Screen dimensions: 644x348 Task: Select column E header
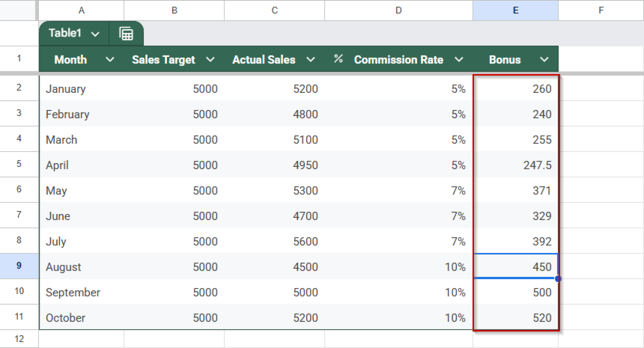pos(515,10)
